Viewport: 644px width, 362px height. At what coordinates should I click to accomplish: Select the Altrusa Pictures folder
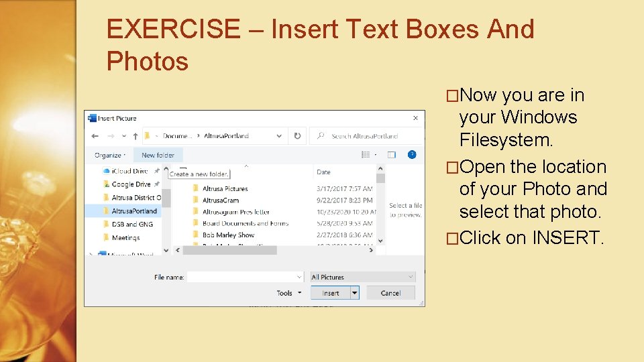pos(225,189)
